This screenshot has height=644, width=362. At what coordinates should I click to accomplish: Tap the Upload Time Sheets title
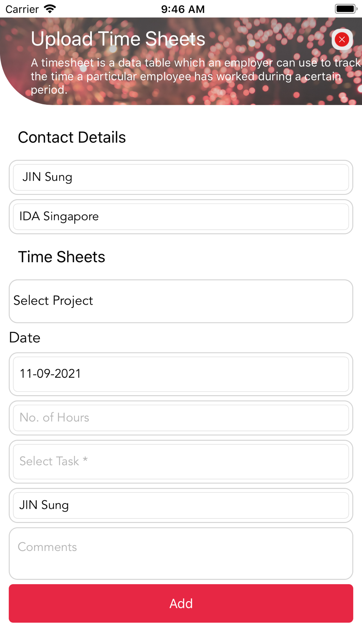(118, 39)
